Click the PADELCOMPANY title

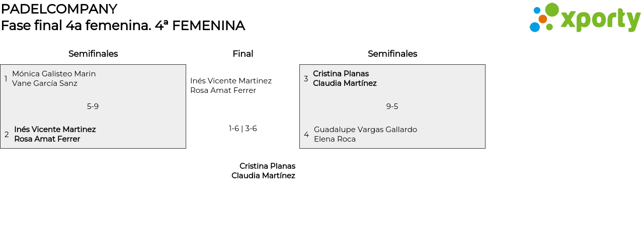[59, 9]
